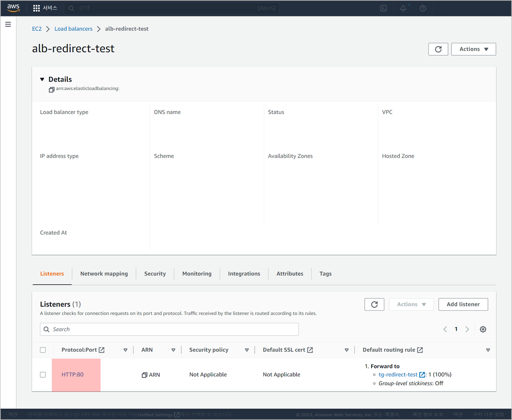Open the notifications bell icon
The image size is (512, 420).
coord(403,8)
